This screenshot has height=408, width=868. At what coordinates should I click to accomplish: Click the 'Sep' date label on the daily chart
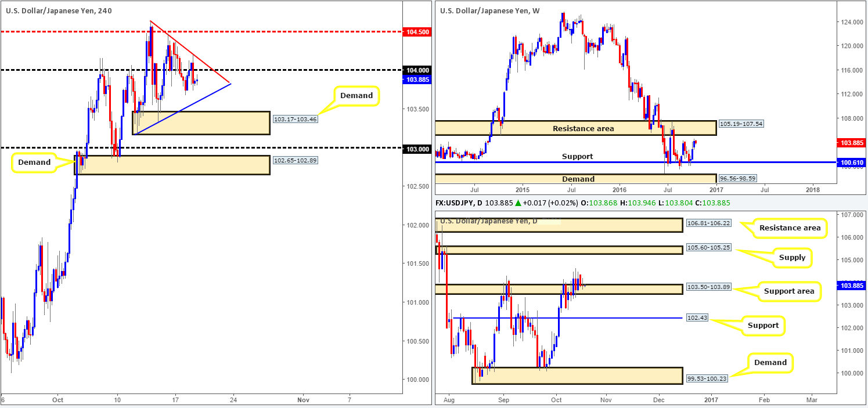tap(503, 400)
